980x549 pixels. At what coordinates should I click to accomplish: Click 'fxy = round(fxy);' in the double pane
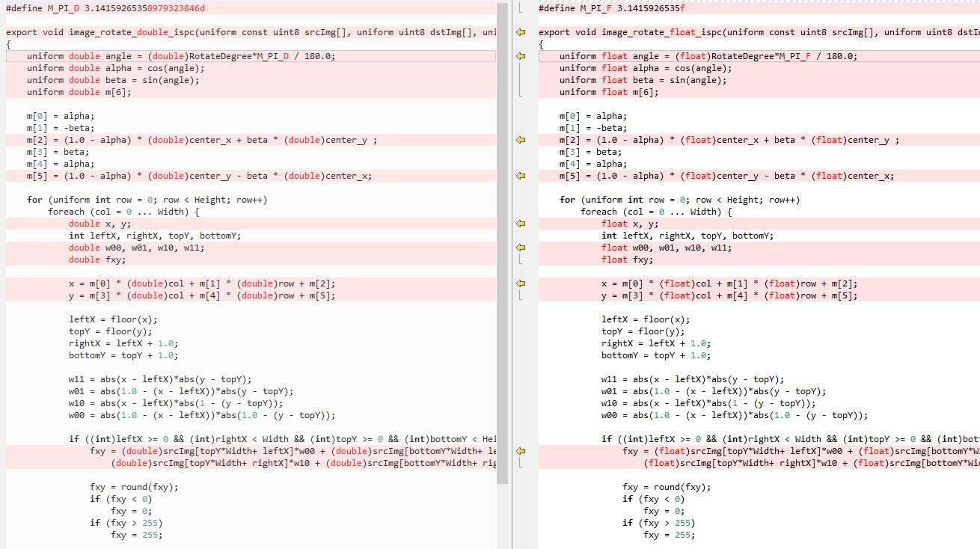(x=134, y=487)
